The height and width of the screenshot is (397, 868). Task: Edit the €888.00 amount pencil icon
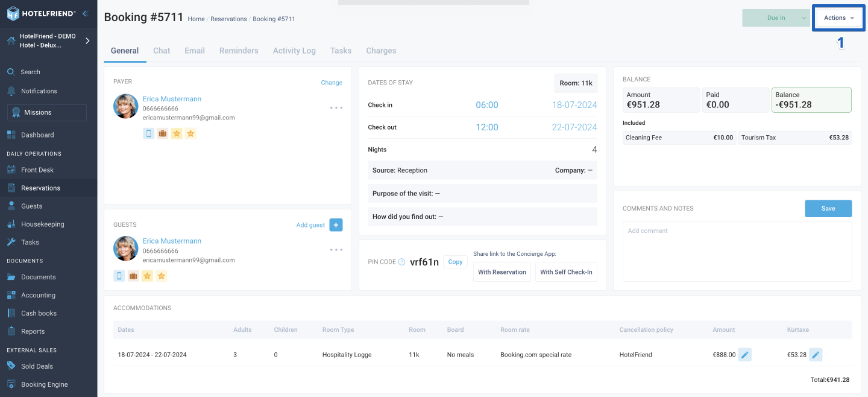click(x=745, y=355)
